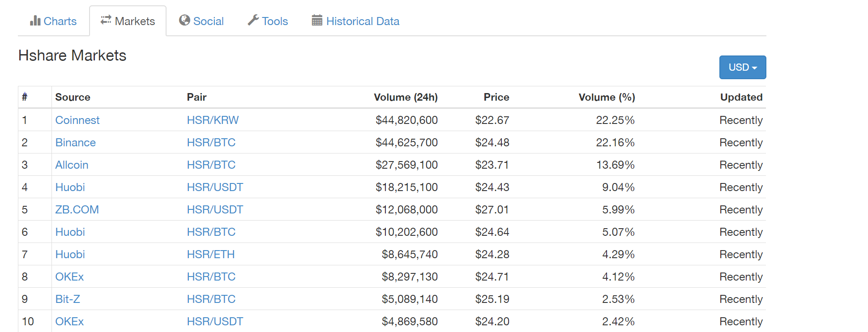Open the USD currency dropdown

[x=743, y=67]
